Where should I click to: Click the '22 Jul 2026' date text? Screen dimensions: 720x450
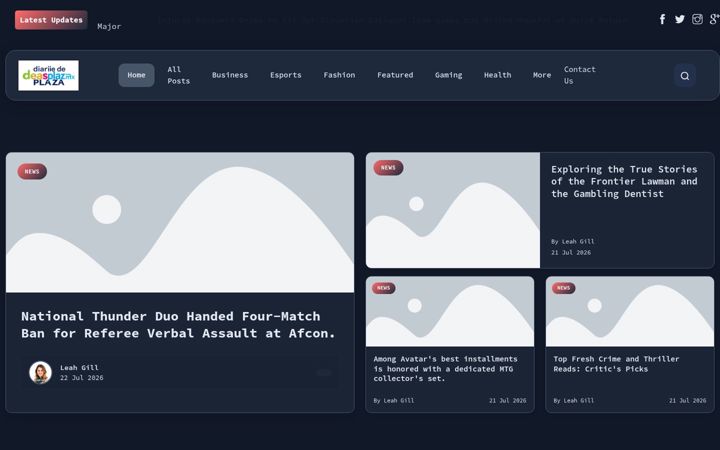coord(82,378)
